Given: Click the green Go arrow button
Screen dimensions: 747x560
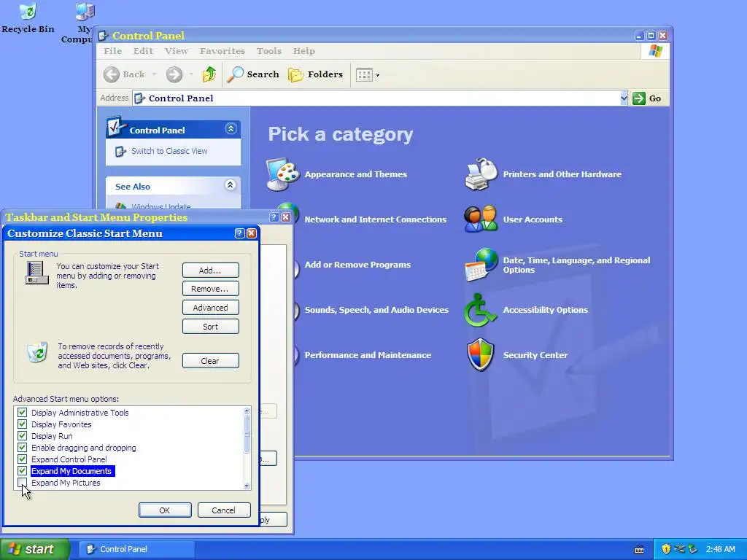Looking at the screenshot, I should (639, 98).
